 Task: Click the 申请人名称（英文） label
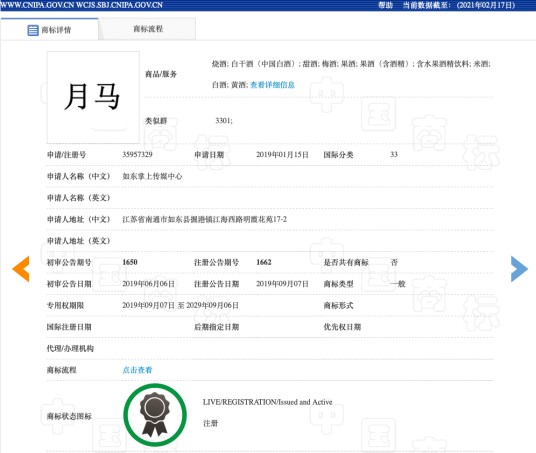[79, 198]
